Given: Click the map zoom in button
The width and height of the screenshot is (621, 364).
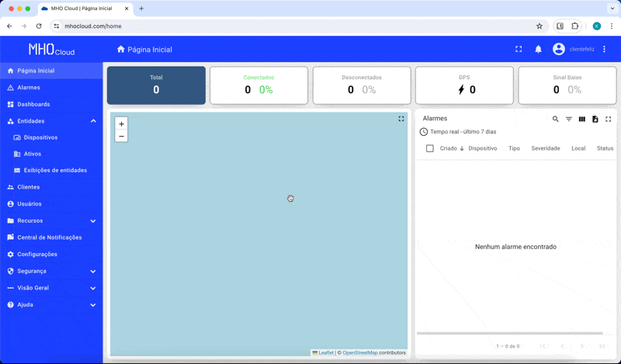Looking at the screenshot, I should 121,124.
